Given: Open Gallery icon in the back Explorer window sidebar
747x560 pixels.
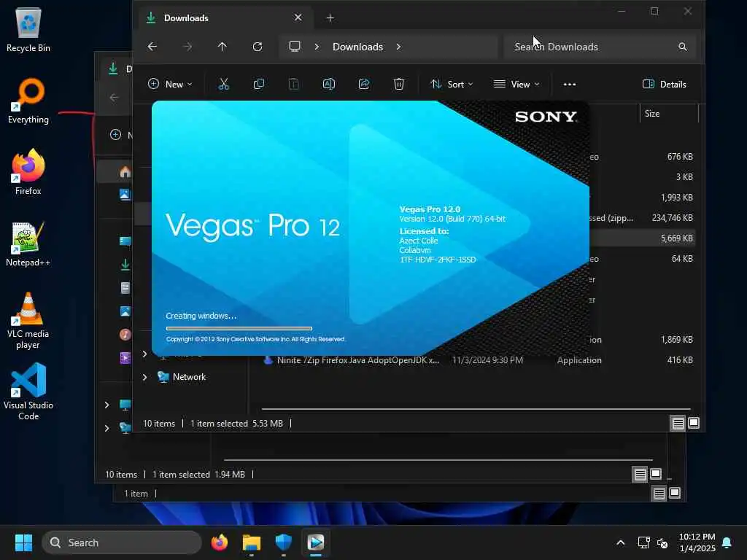Looking at the screenshot, I should pyautogui.click(x=125, y=194).
